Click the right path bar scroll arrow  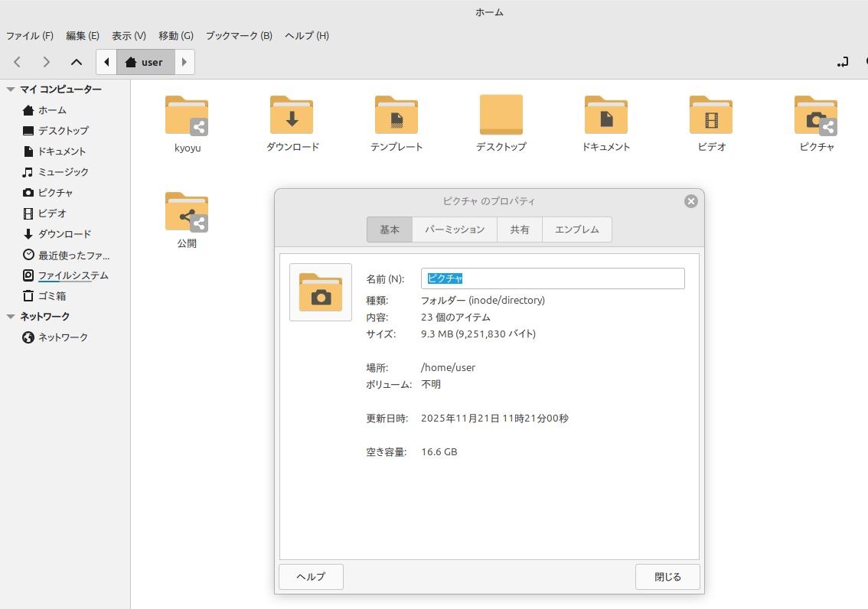(x=184, y=62)
